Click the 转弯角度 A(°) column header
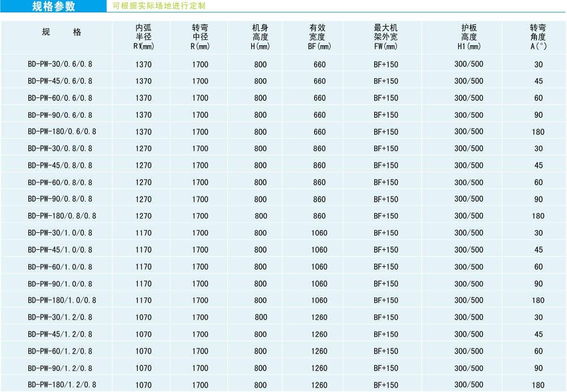The height and width of the screenshot is (392, 567). 538,37
